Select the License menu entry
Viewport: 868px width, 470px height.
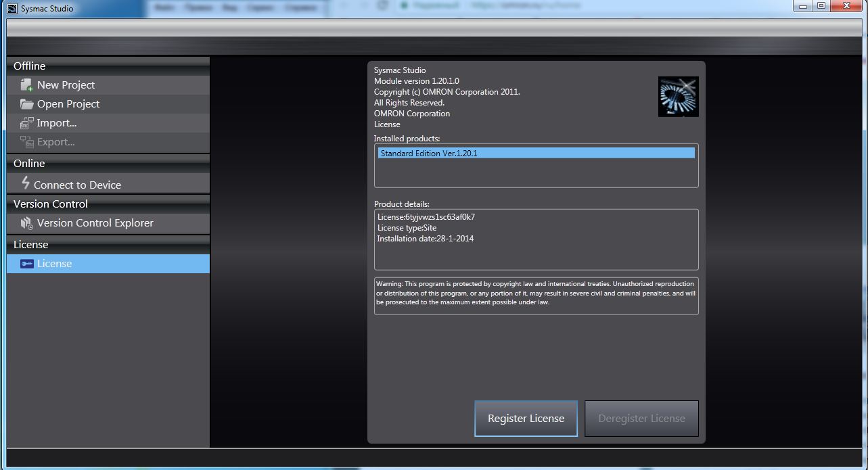(108, 264)
